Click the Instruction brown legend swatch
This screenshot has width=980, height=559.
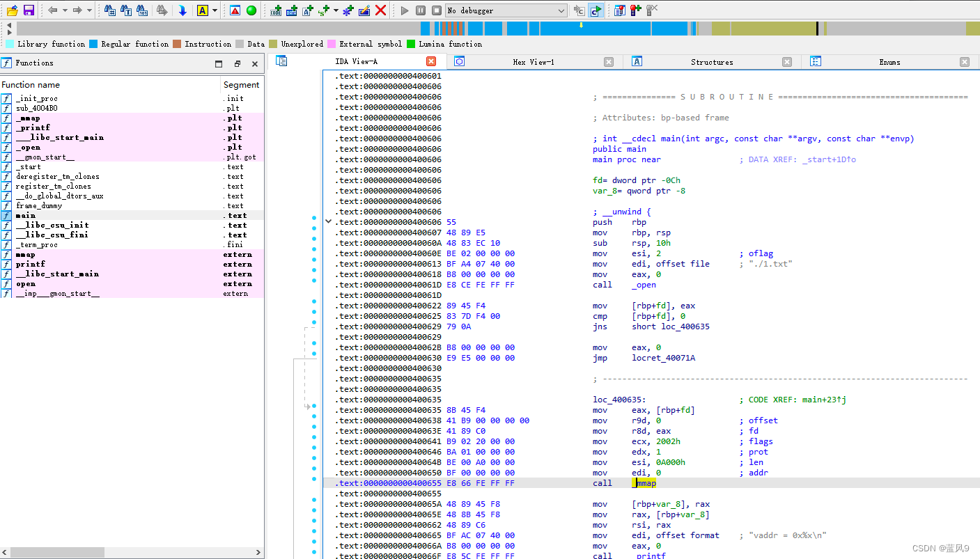click(177, 44)
